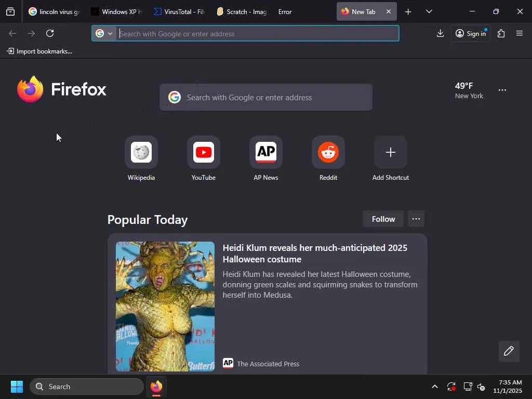The height and width of the screenshot is (399, 532).
Task: Click the sync update tray icon
Action: [x=451, y=387]
